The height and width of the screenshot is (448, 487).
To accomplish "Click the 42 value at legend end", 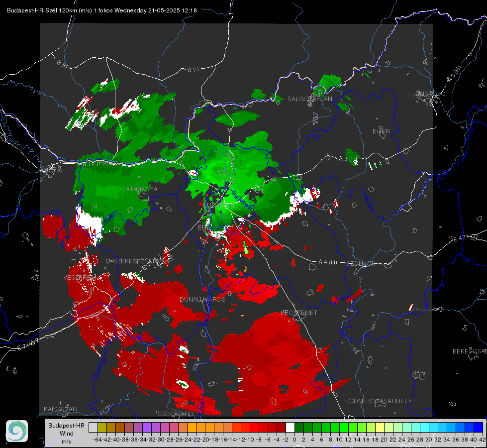I will tap(483, 440).
